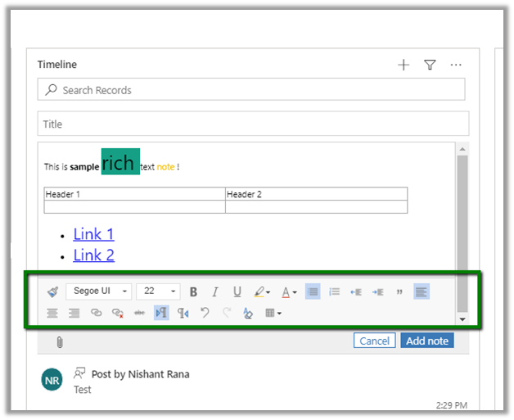Toggle italic formatting

pyautogui.click(x=215, y=291)
